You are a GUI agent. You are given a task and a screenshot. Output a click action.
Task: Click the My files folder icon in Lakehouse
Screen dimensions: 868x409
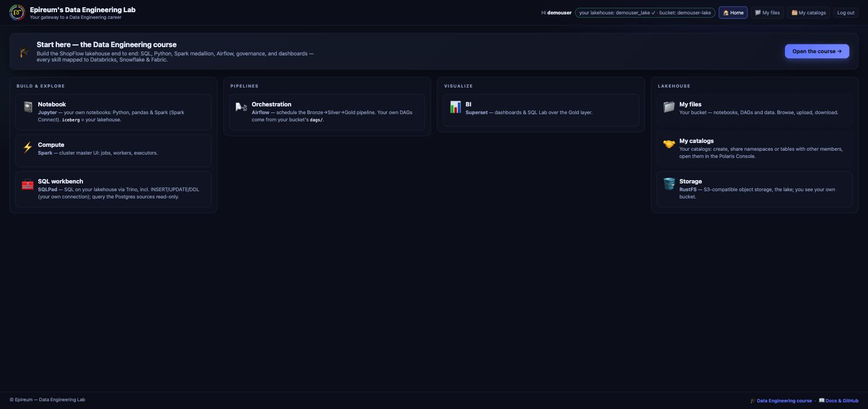click(669, 107)
